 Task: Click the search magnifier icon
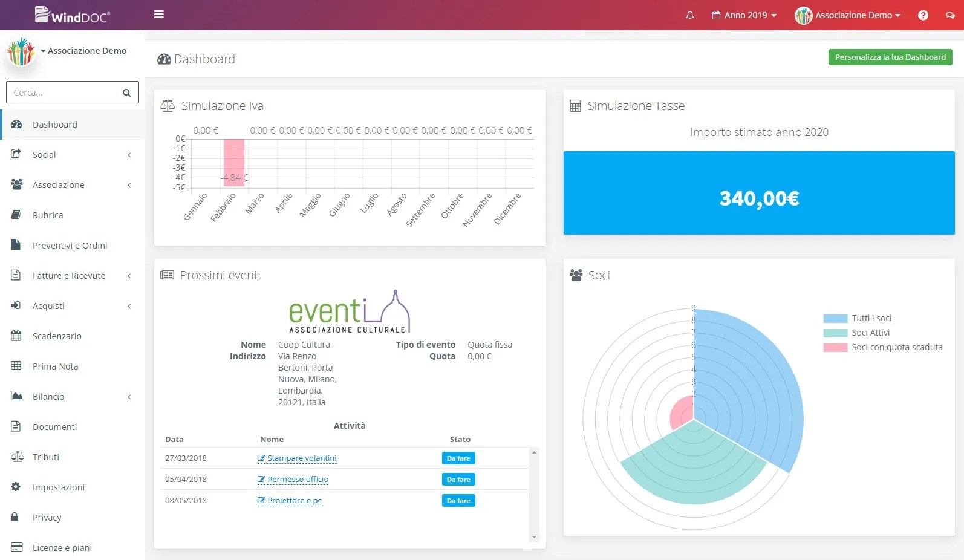[x=126, y=93]
